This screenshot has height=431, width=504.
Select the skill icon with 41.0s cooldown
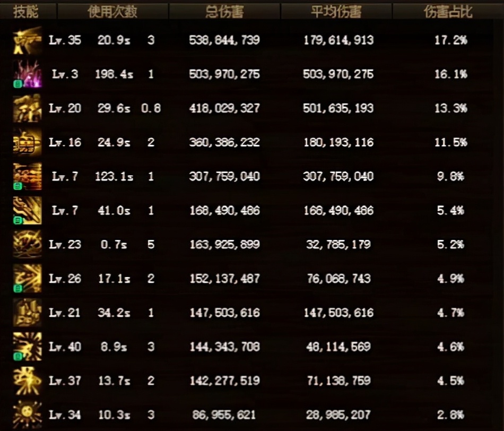(27, 210)
